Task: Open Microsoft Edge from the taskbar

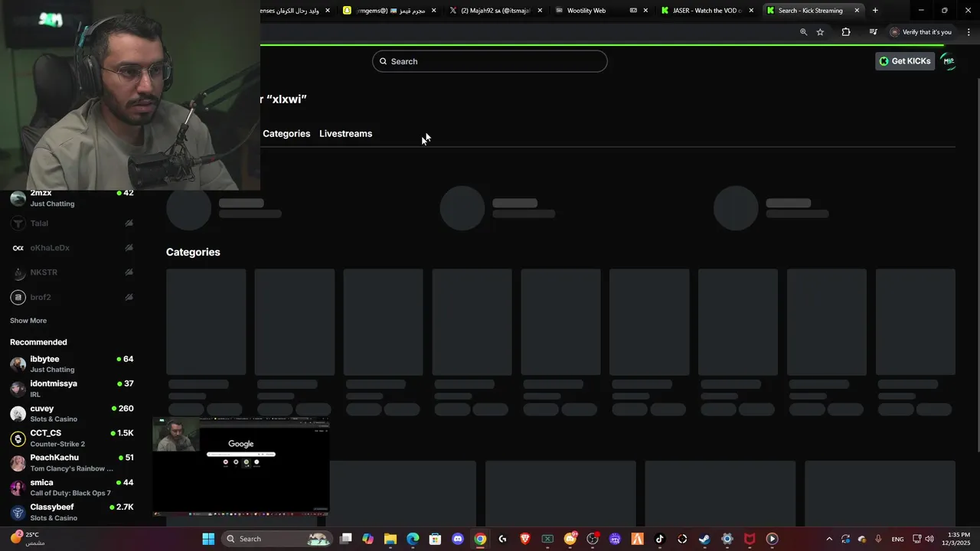Action: point(413,539)
